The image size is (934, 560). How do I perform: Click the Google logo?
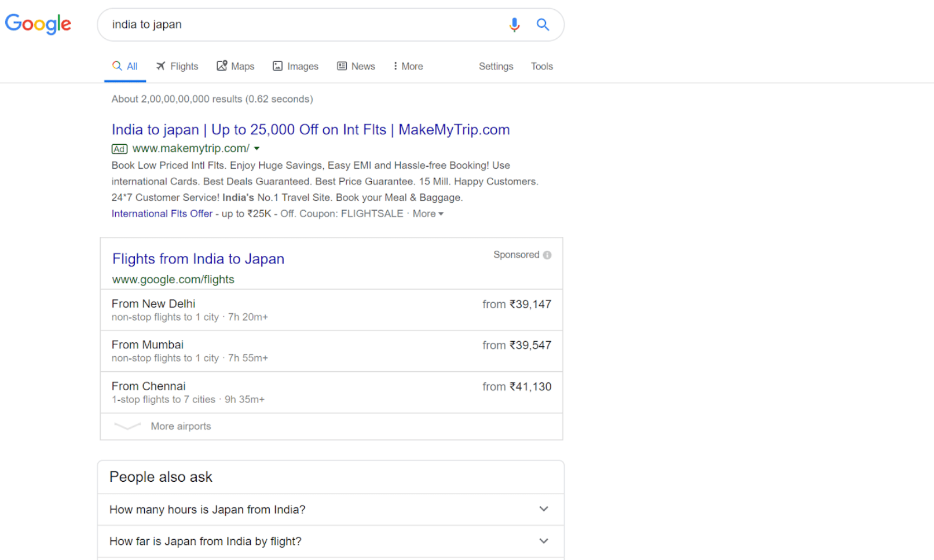38,24
